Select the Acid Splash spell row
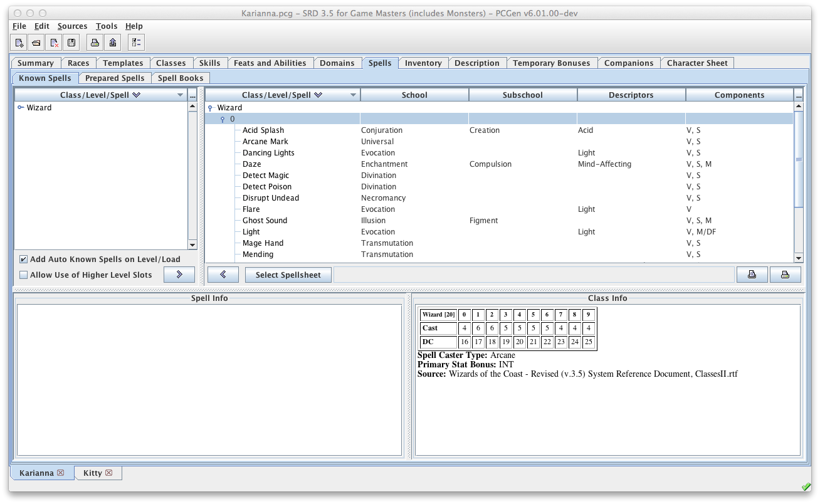Viewport: 820px width, 504px height. [263, 130]
